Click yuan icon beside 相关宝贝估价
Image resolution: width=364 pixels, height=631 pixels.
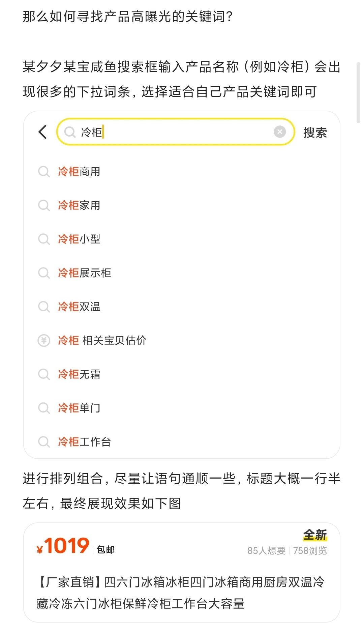pos(44,341)
